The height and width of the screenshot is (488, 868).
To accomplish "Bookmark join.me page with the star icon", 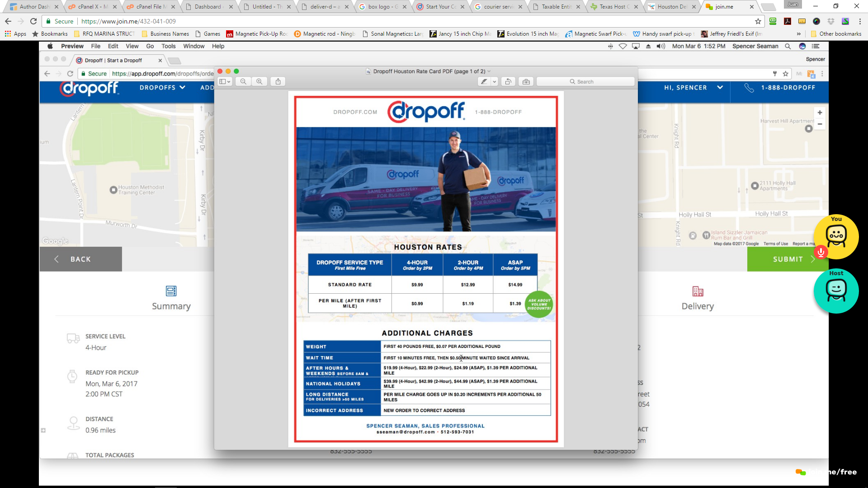I will coord(758,21).
